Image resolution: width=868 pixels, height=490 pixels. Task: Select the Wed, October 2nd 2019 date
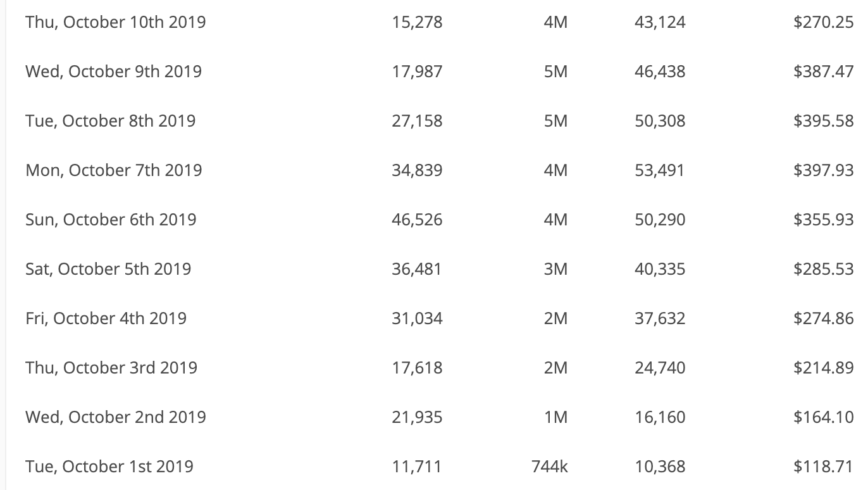click(116, 417)
